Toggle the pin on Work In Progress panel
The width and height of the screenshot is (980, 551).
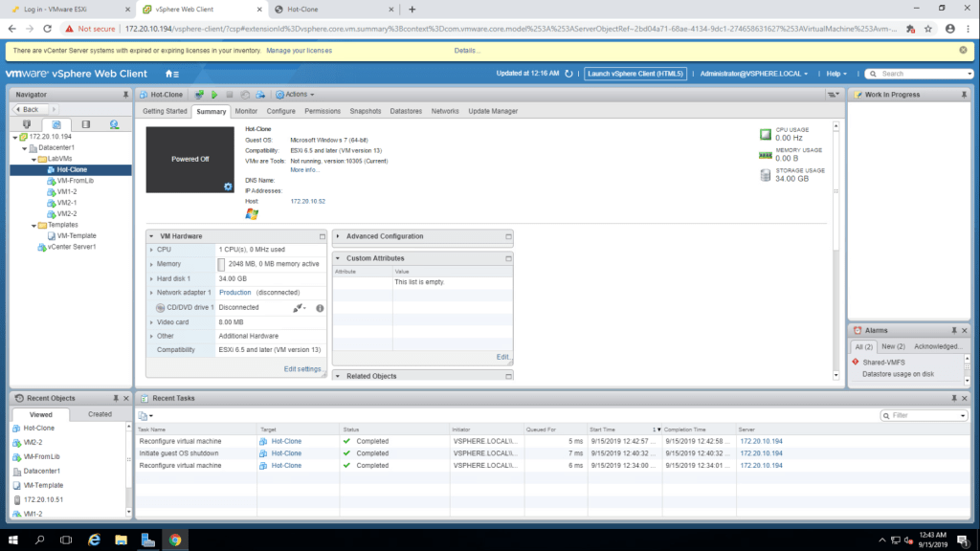point(968,95)
